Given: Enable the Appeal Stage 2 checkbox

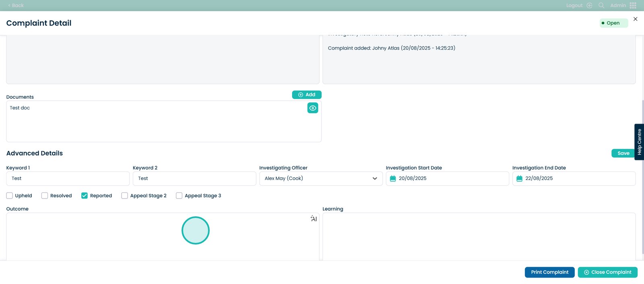Looking at the screenshot, I should click(125, 196).
